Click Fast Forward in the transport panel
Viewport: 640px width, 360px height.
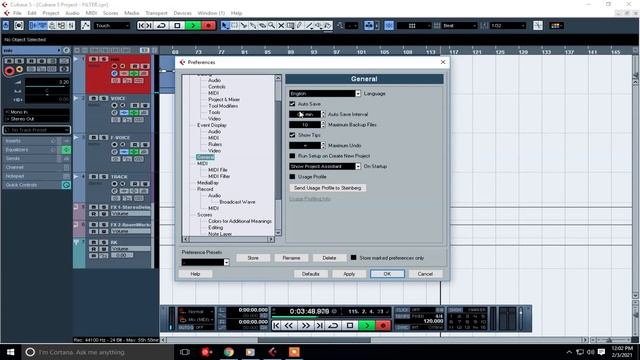point(305,325)
